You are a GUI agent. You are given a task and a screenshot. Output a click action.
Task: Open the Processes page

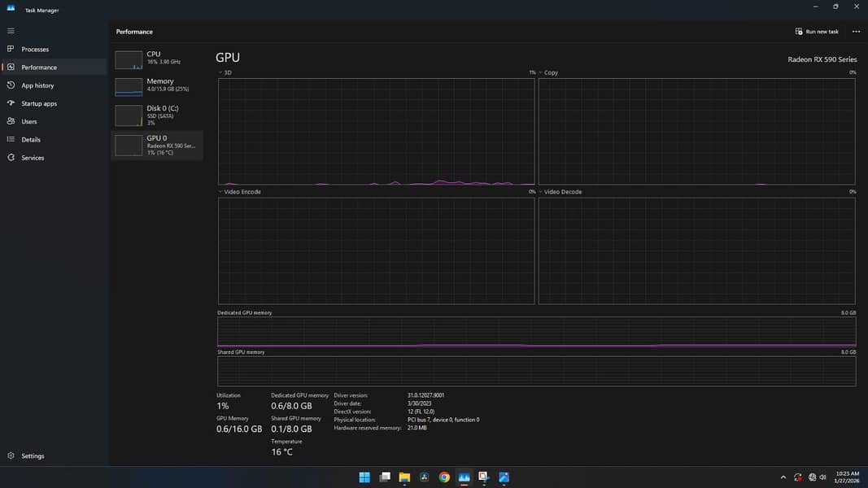(34, 49)
